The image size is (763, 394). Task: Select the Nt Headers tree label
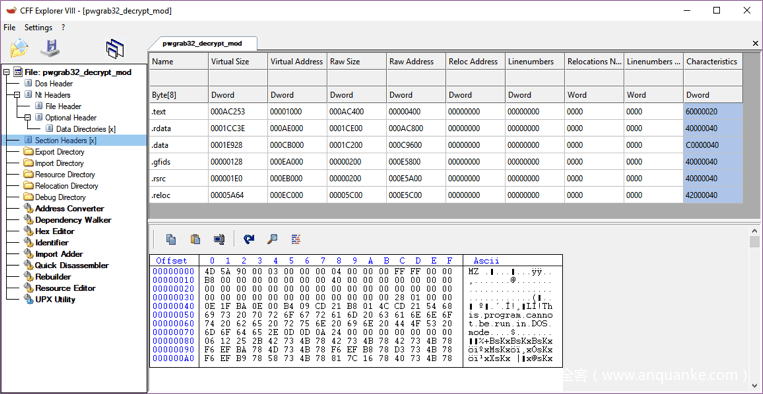tap(53, 95)
